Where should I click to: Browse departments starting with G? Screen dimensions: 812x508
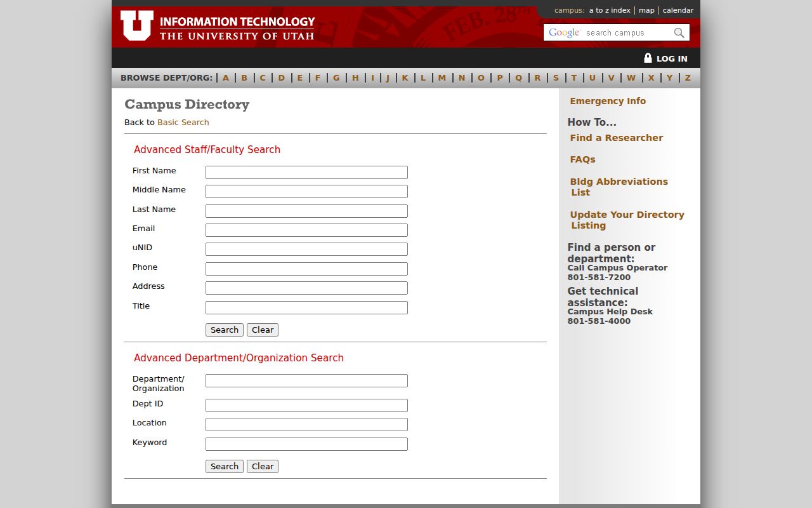click(x=336, y=78)
